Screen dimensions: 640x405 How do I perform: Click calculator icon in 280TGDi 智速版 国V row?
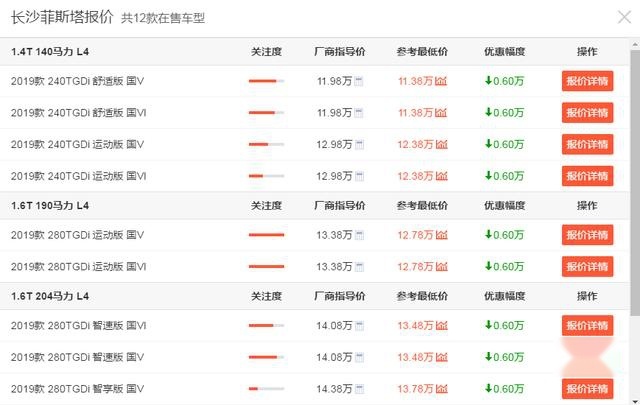coord(359,358)
